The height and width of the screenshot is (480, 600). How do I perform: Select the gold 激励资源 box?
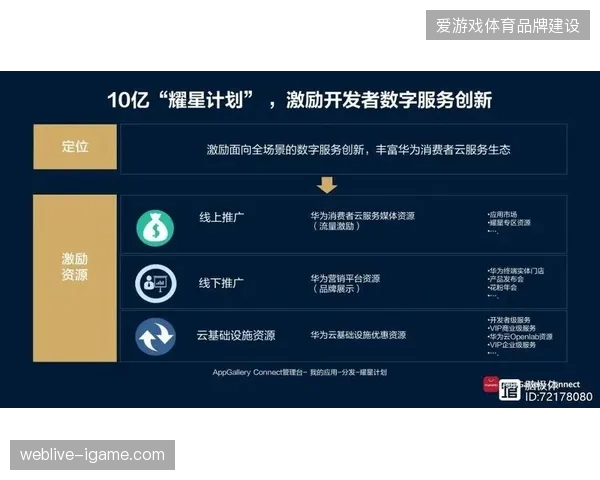(x=75, y=278)
